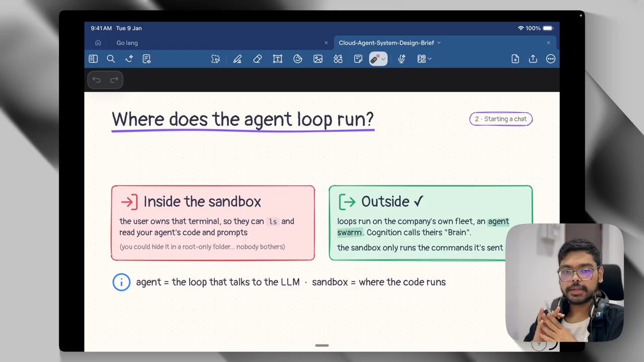
Task: Tap the 9:41 AM clock in status bar
Action: click(101, 28)
